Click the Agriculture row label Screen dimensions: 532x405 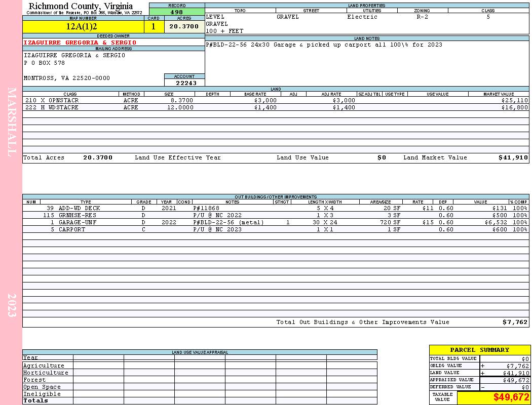click(x=44, y=366)
